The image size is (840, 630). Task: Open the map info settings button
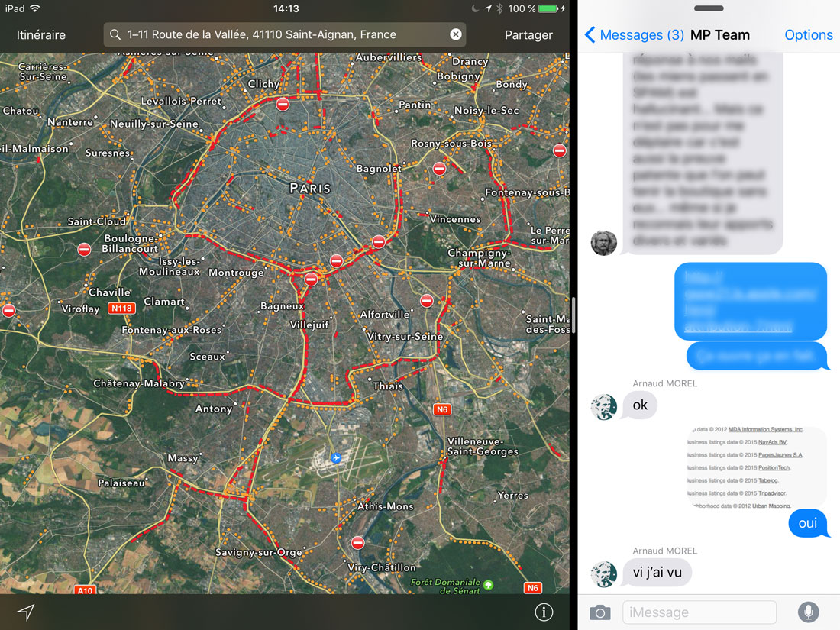544,612
